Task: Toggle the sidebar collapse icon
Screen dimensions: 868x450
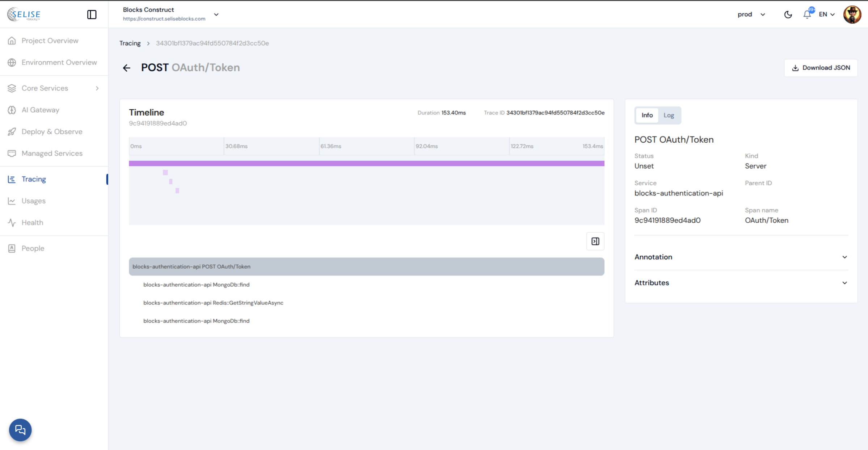Action: [92, 14]
